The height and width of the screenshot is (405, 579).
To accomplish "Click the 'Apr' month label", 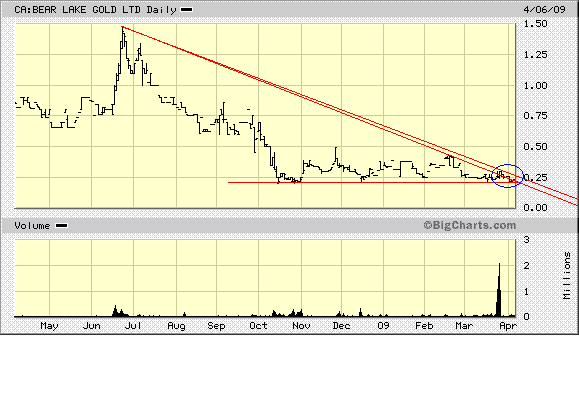I will (508, 326).
